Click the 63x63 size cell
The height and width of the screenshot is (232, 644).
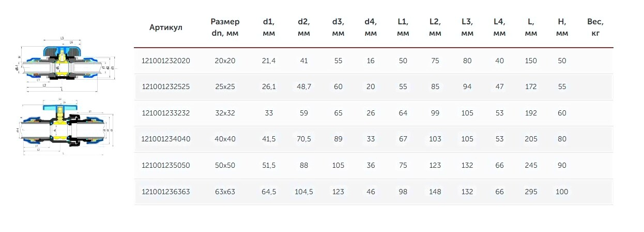pyautogui.click(x=225, y=192)
